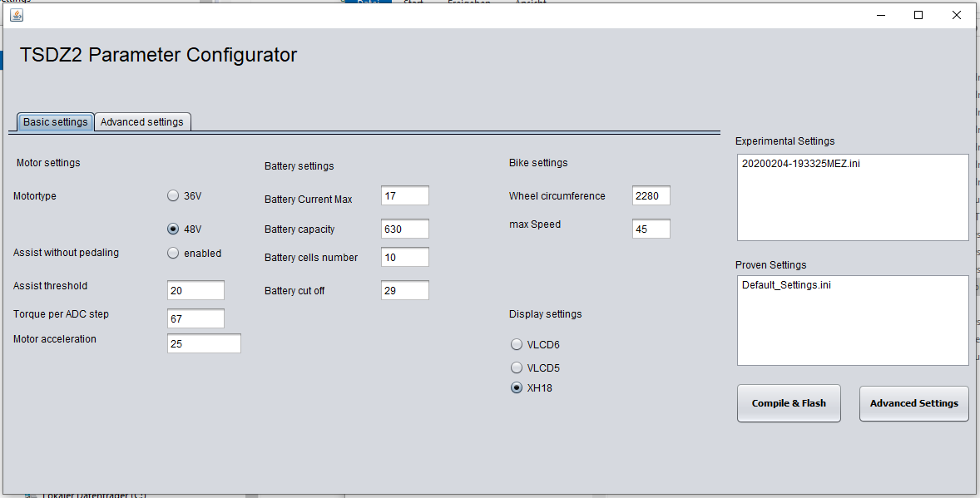Focus the Assist threshold field
Image resolution: width=980 pixels, height=498 pixels.
pos(196,290)
